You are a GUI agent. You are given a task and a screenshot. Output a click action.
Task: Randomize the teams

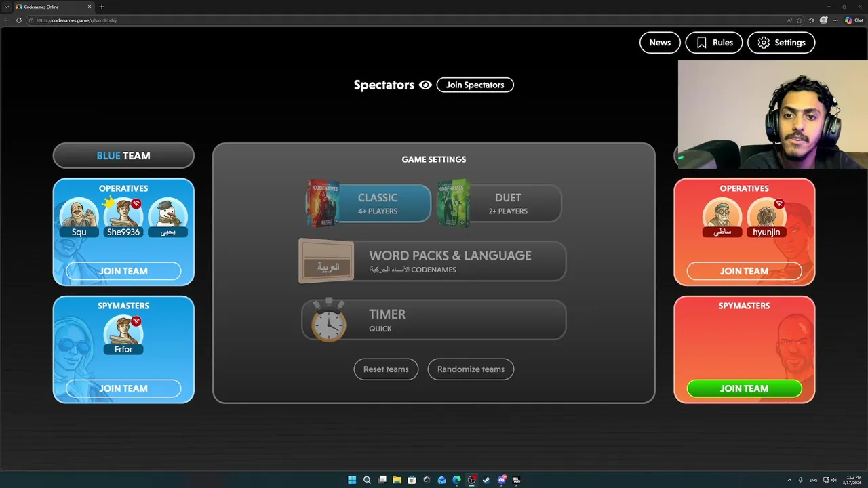(x=471, y=369)
